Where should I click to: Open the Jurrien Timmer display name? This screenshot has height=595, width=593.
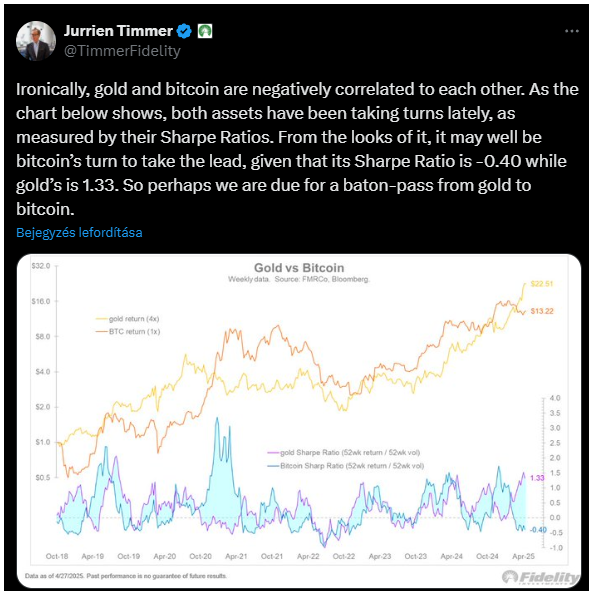[118, 31]
